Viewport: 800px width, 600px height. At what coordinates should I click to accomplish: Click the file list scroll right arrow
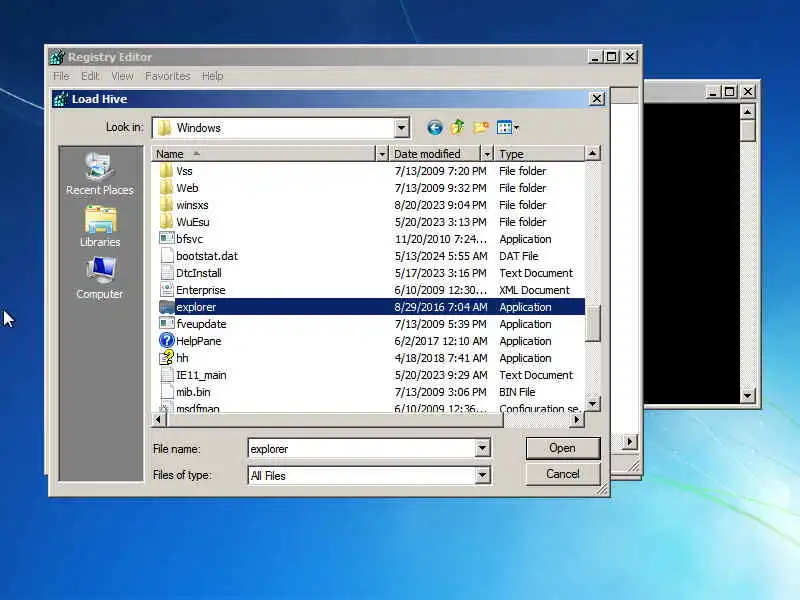[x=577, y=419]
